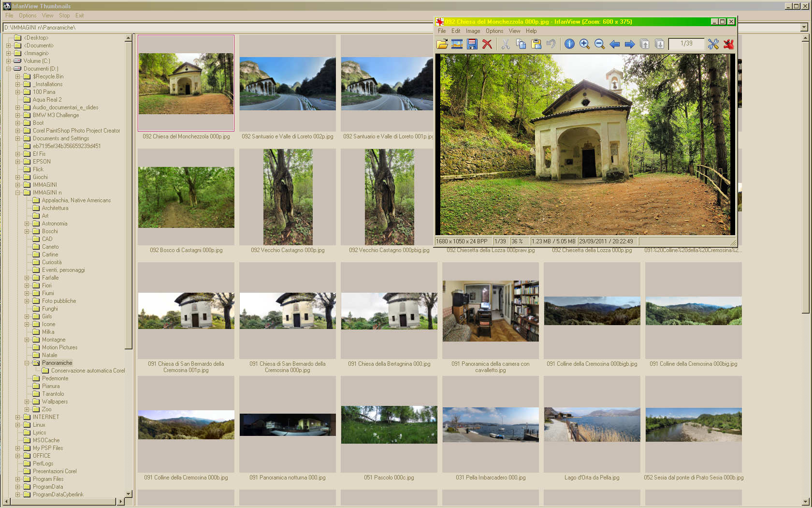Click the Save floppy disk icon
The image size is (812, 508).
pos(472,44)
